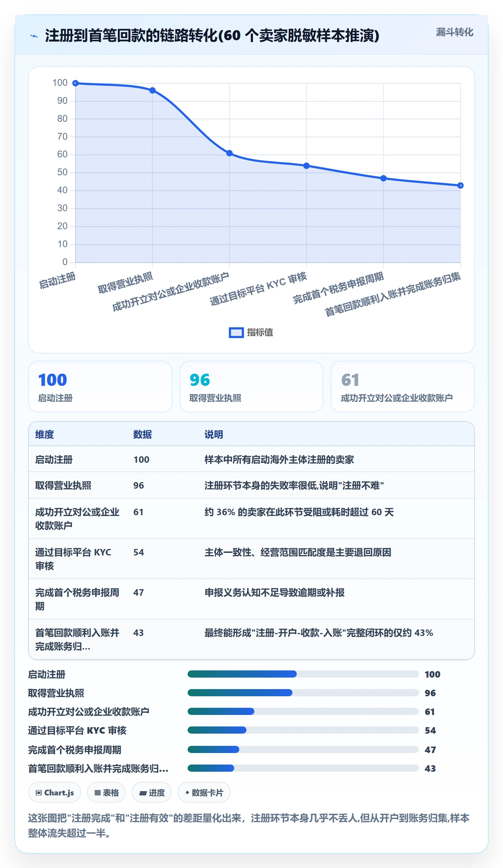Click the table value 47
The image size is (503, 868).
[x=139, y=592]
